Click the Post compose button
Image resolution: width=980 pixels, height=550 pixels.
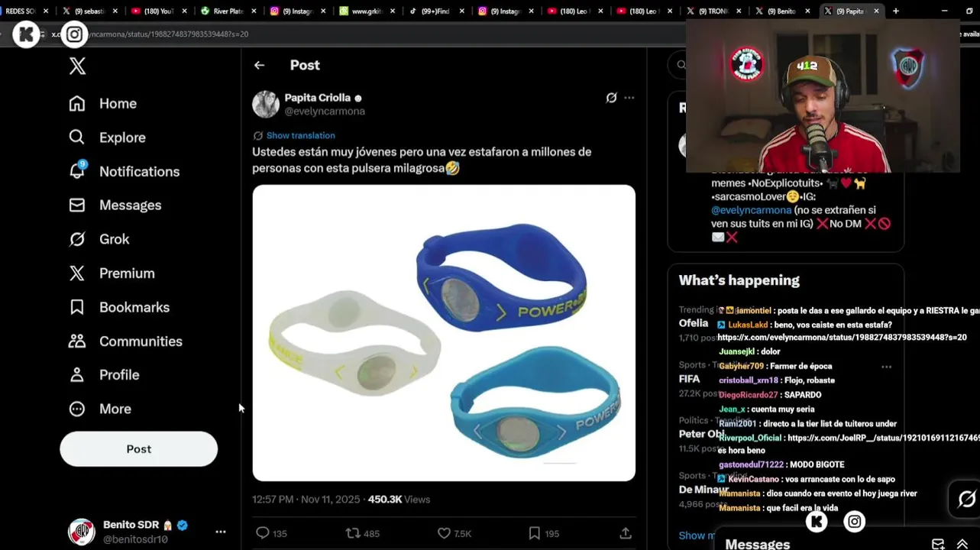coord(139,449)
